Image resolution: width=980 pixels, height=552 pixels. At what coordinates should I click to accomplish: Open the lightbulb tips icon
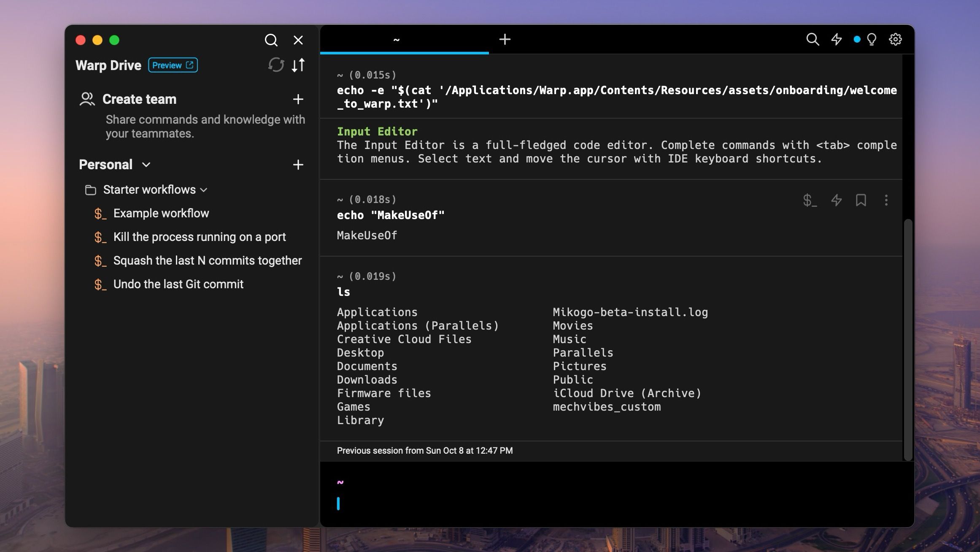[x=872, y=39]
